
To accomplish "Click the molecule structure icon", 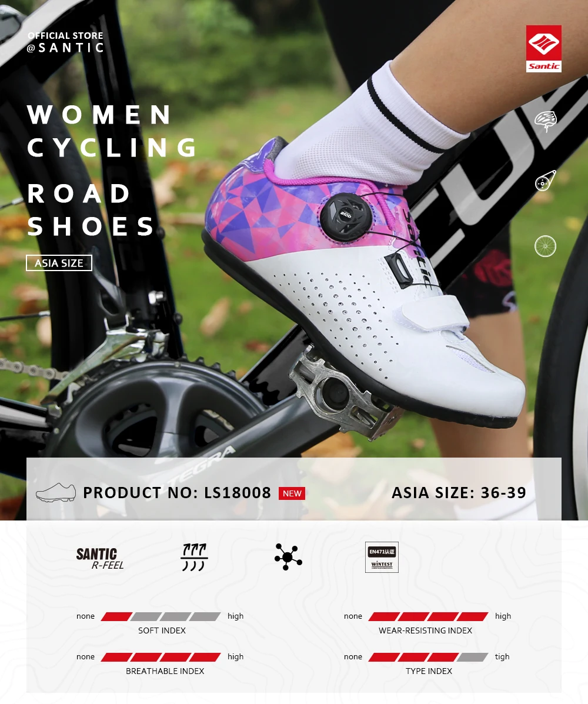I will (x=288, y=557).
